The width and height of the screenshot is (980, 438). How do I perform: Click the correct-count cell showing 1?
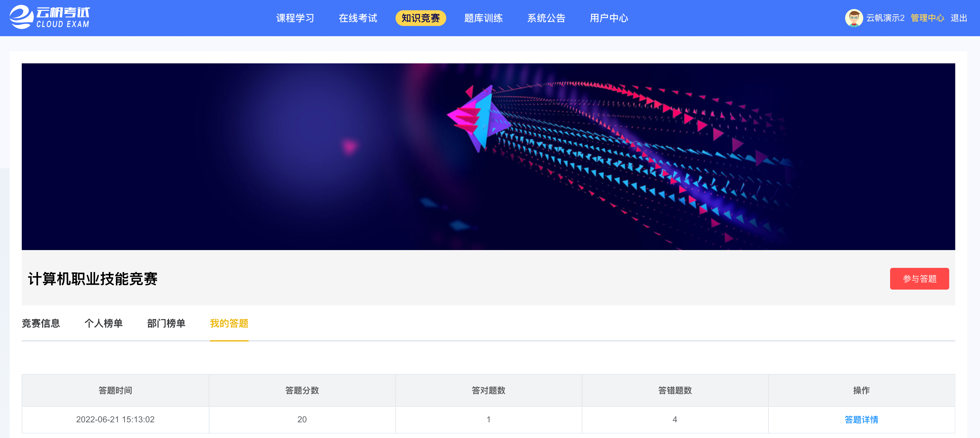click(488, 419)
